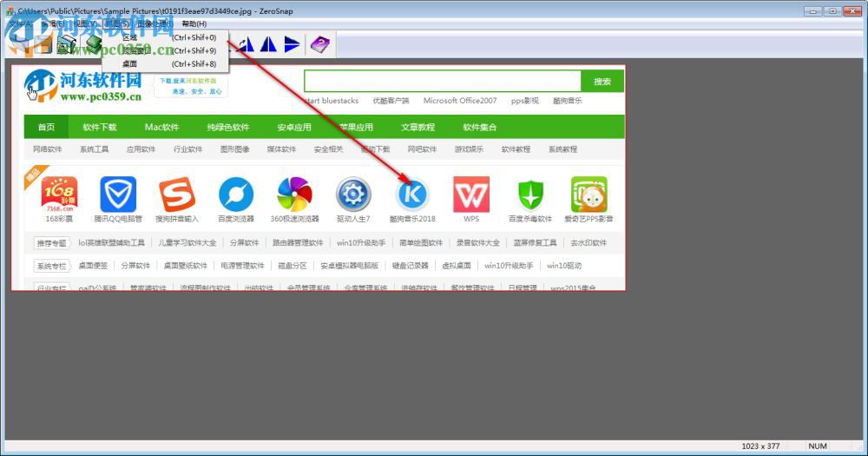The image size is (868, 456).
Task: Select the 文章教程 nav tab
Action: coord(418,127)
